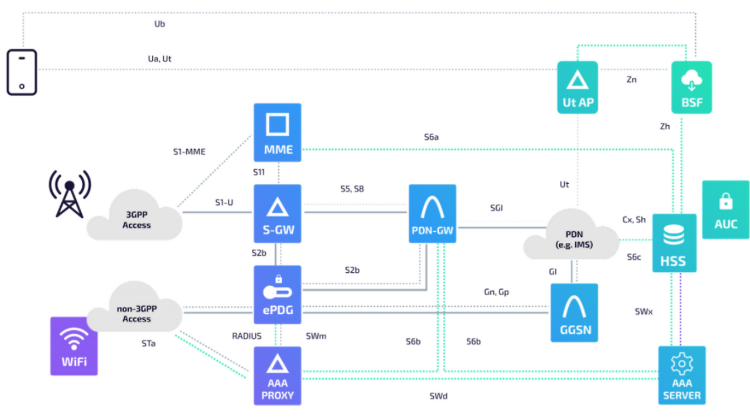Select the HSS database icon
This screenshot has height=417, width=750.
click(x=674, y=243)
